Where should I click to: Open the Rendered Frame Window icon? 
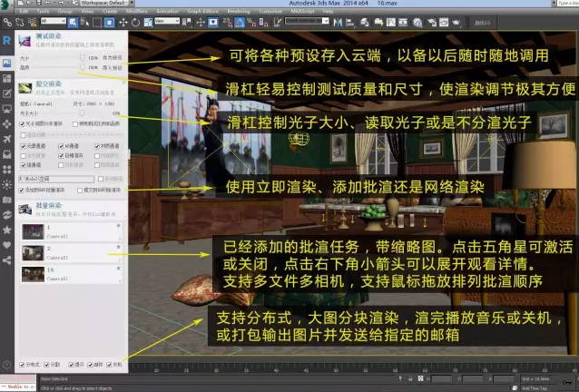click(x=444, y=23)
